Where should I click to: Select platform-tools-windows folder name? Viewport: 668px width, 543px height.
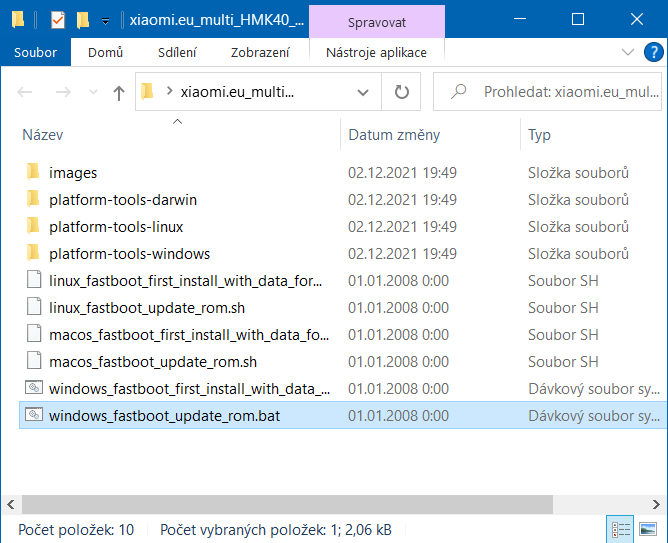pos(130,254)
